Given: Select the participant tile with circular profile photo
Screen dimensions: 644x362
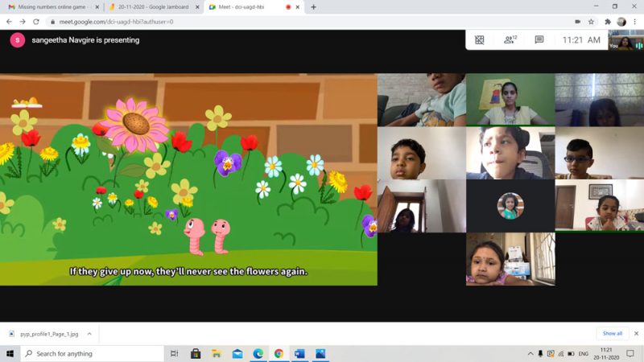Looking at the screenshot, I should [x=510, y=206].
